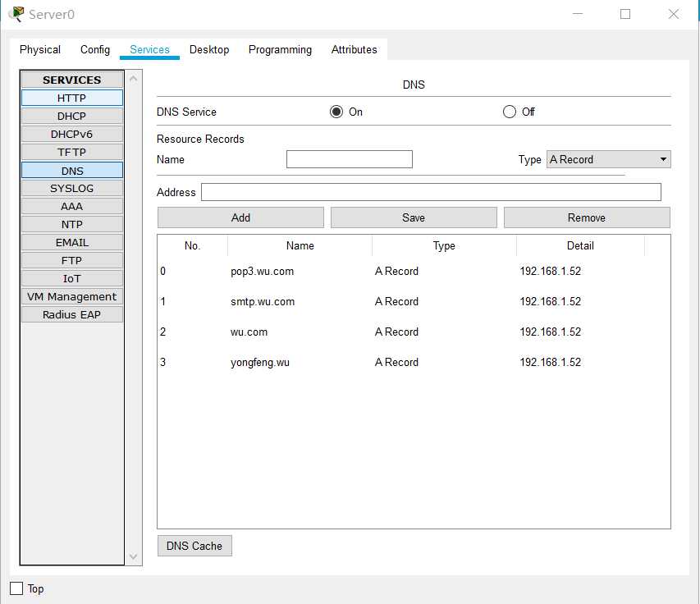Focus the record Name input field
This screenshot has height=604, width=700.
coord(349,159)
